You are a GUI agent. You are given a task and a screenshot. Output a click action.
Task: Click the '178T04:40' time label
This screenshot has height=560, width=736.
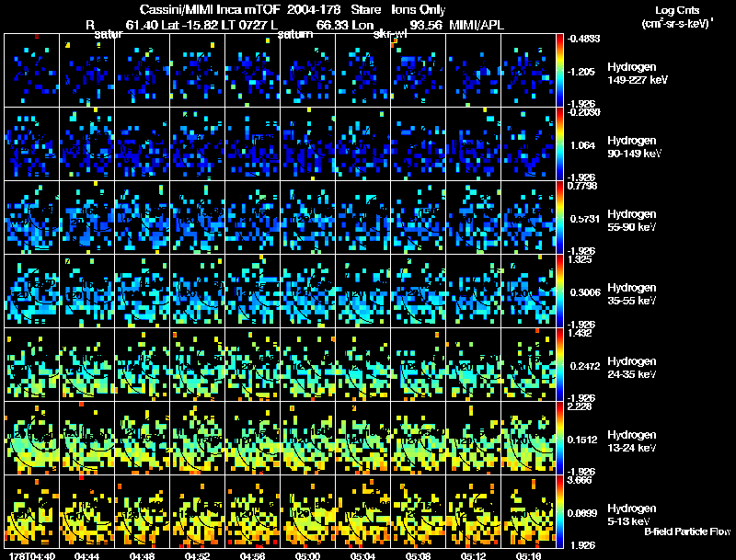(x=32, y=555)
